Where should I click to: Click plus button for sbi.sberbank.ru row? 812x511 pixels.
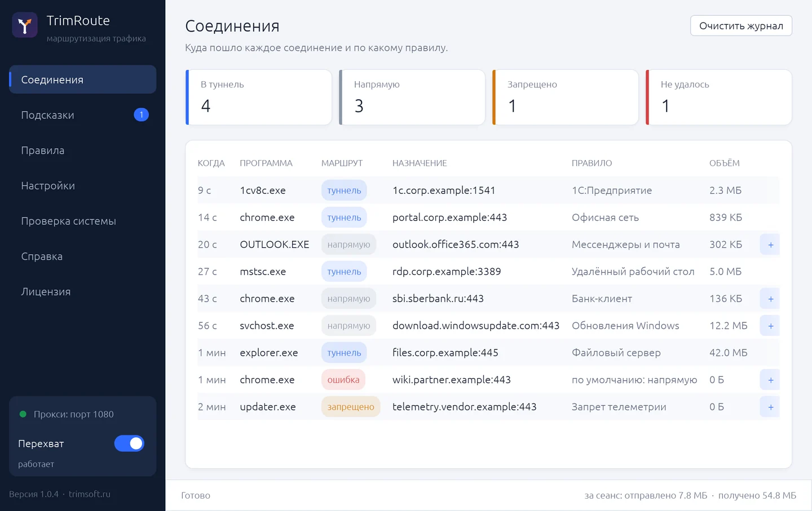(x=770, y=299)
